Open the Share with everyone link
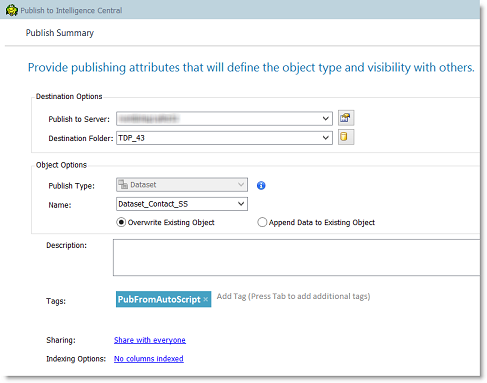The width and height of the screenshot is (487, 383). (150, 340)
